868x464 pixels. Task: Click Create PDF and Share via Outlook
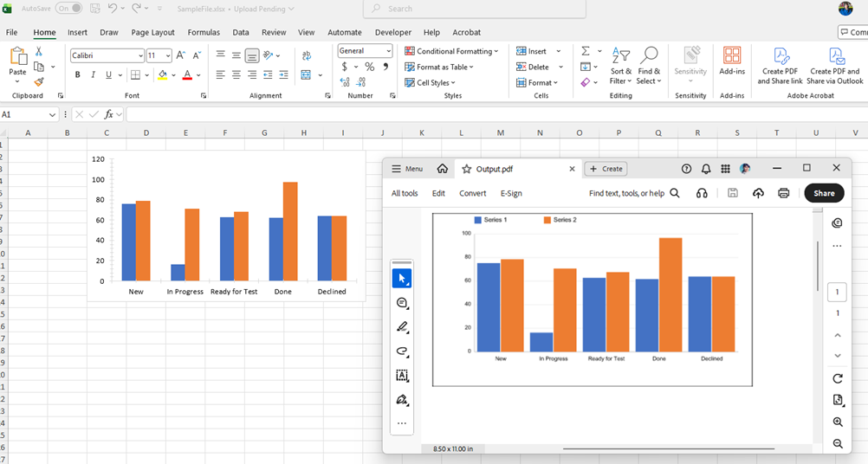[x=835, y=66]
